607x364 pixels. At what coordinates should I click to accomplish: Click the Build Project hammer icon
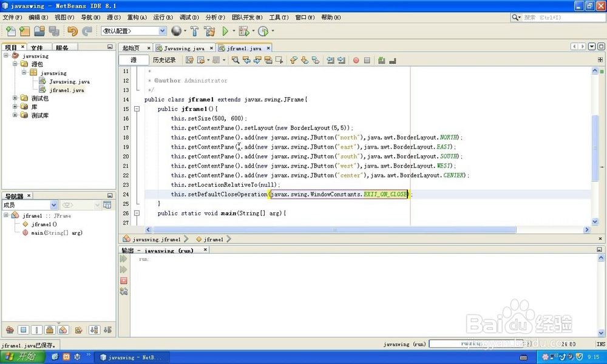(195, 31)
